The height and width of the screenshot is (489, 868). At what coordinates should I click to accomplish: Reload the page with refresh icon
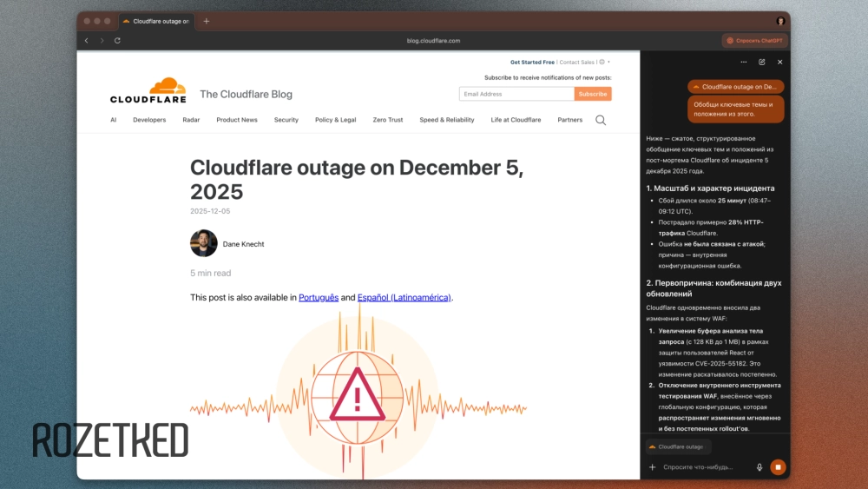click(117, 41)
